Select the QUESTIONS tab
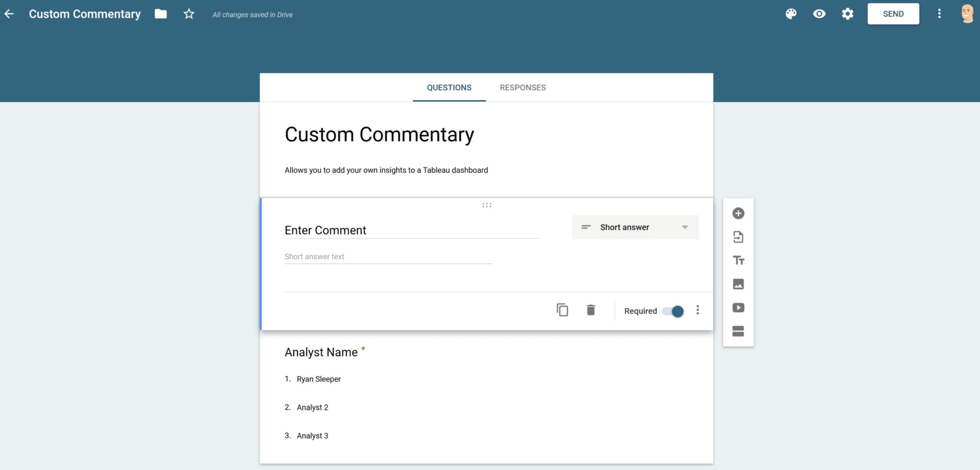 point(449,88)
